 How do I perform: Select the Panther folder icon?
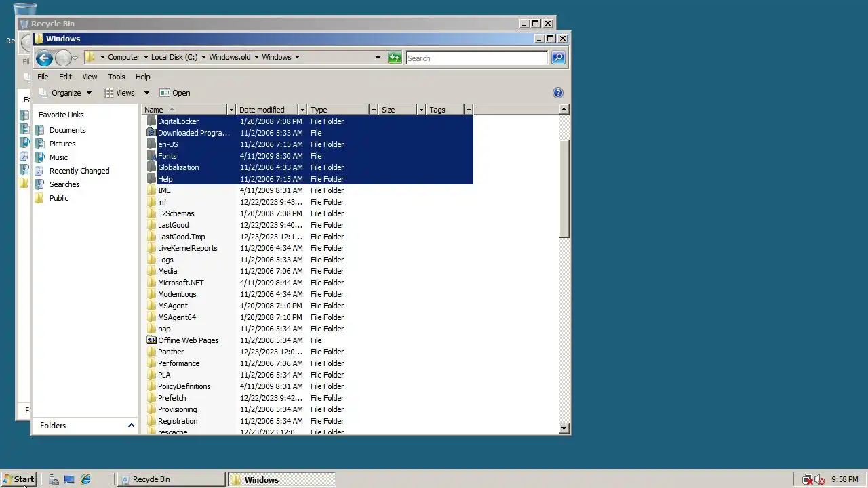(152, 352)
